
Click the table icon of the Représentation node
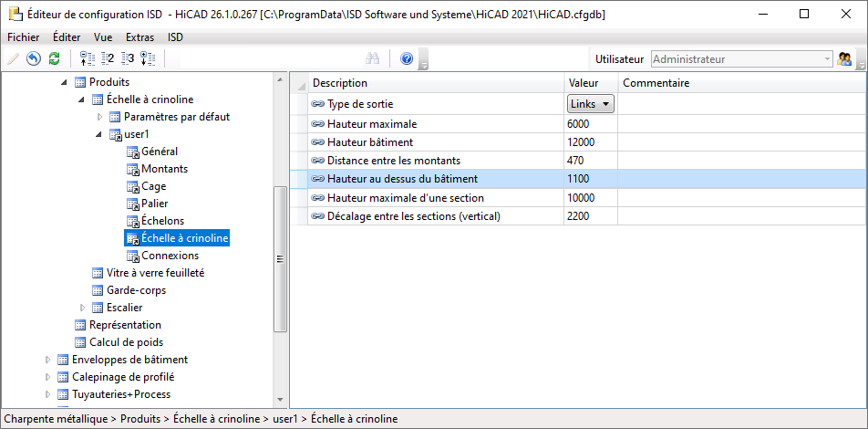click(x=80, y=325)
